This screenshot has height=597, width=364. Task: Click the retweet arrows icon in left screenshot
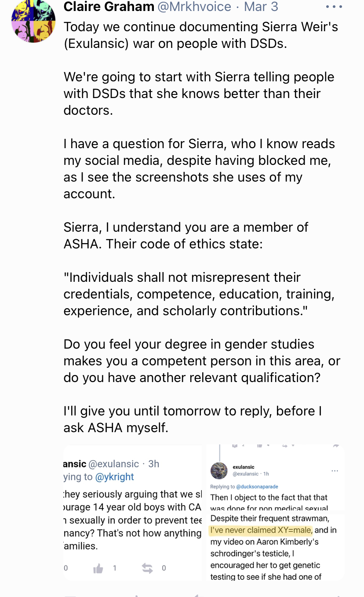(147, 568)
